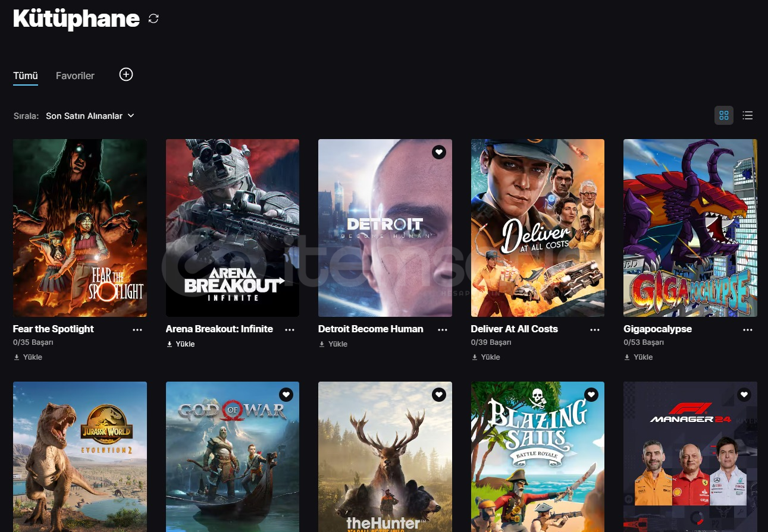Open three-dot menu for Detroit Become Human
Image resolution: width=768 pixels, height=532 pixels.
(x=443, y=329)
